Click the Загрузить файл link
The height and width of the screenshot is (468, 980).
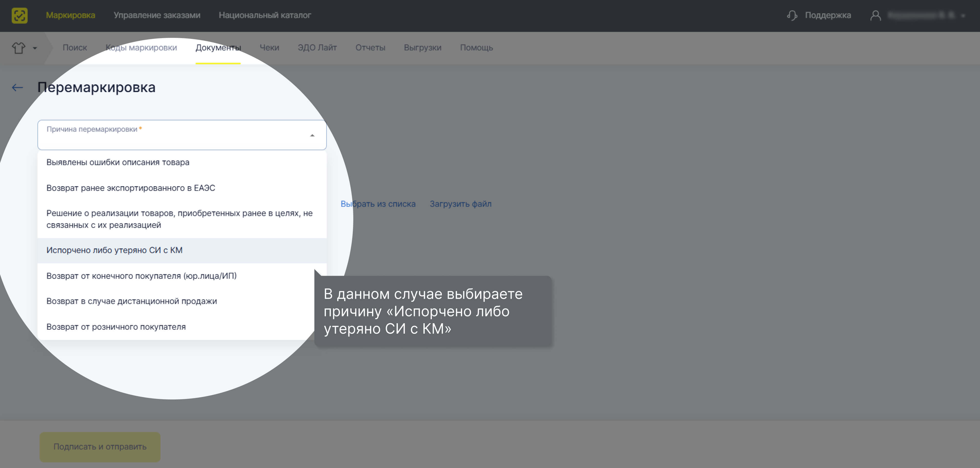pyautogui.click(x=460, y=204)
